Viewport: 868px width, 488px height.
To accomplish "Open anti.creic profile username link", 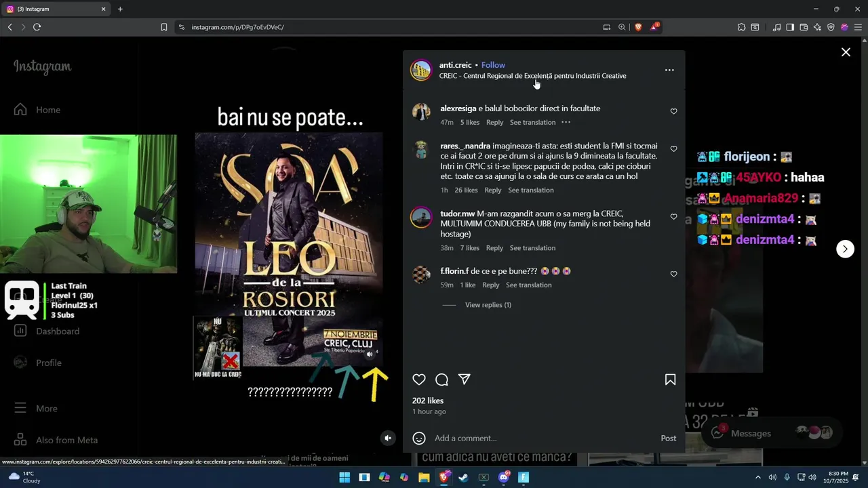I will point(455,65).
